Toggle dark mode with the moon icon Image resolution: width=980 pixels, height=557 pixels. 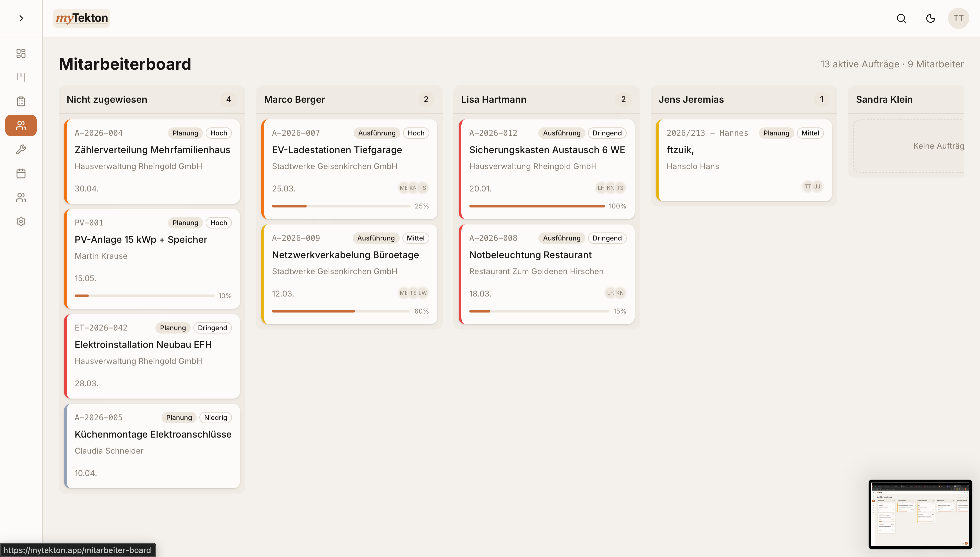coord(930,18)
